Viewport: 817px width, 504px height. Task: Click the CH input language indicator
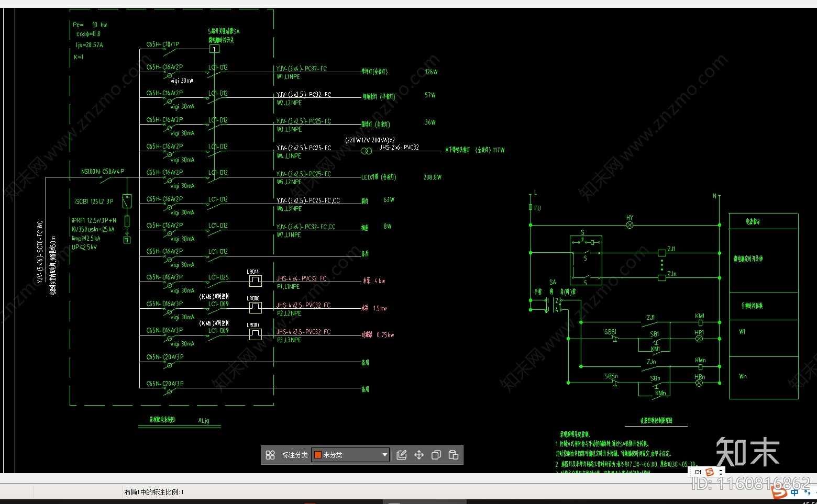[698, 472]
